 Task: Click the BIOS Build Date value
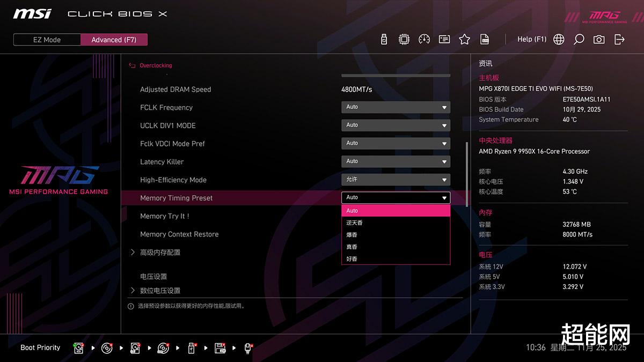point(582,109)
